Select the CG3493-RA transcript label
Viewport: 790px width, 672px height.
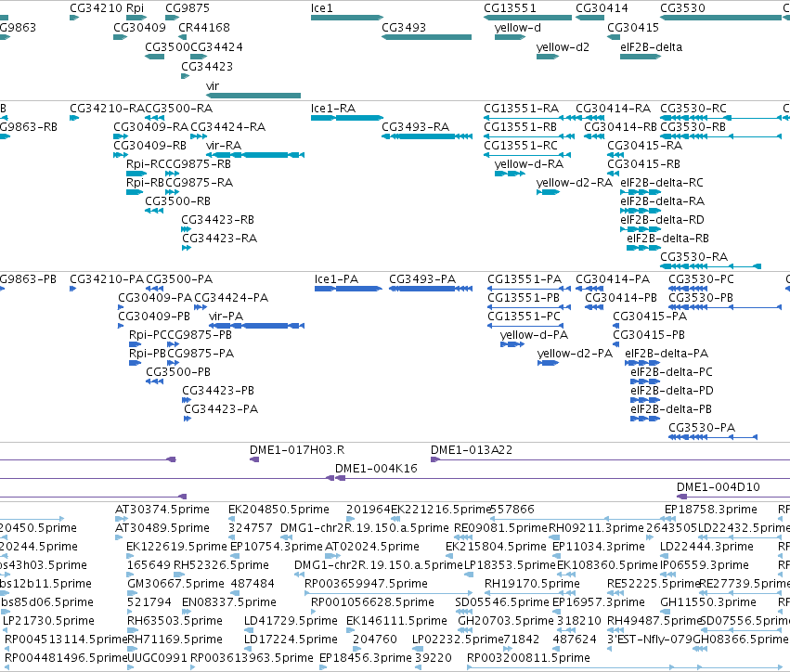[415, 127]
